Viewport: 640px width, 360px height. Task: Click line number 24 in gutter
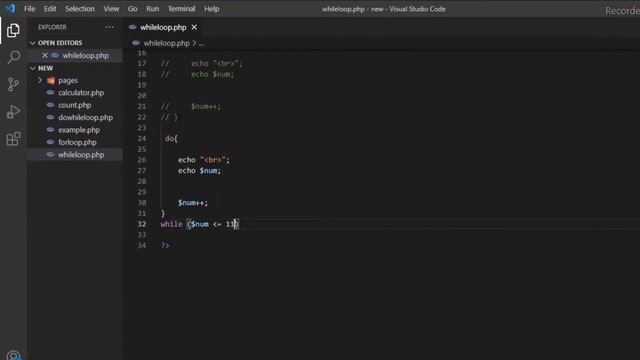pos(142,138)
